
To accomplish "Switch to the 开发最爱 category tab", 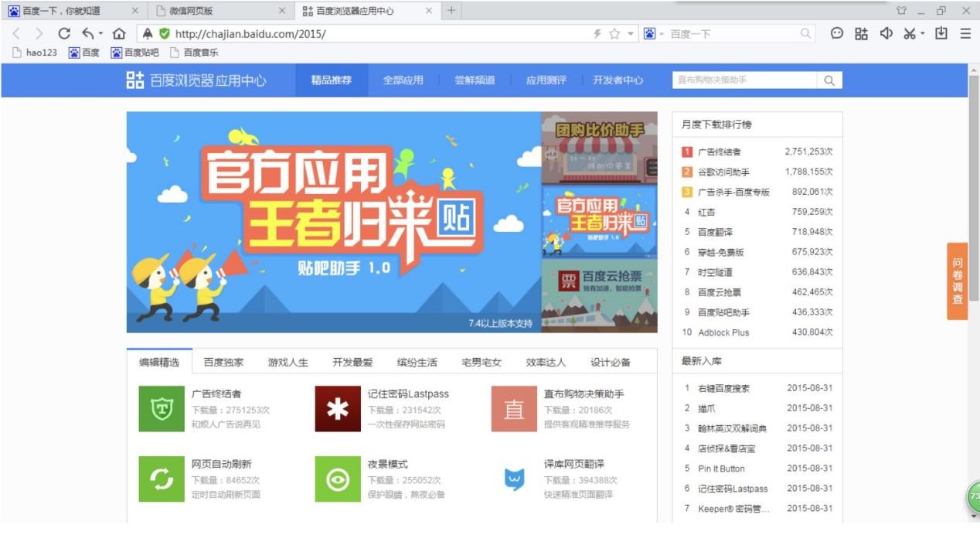I will (x=352, y=363).
